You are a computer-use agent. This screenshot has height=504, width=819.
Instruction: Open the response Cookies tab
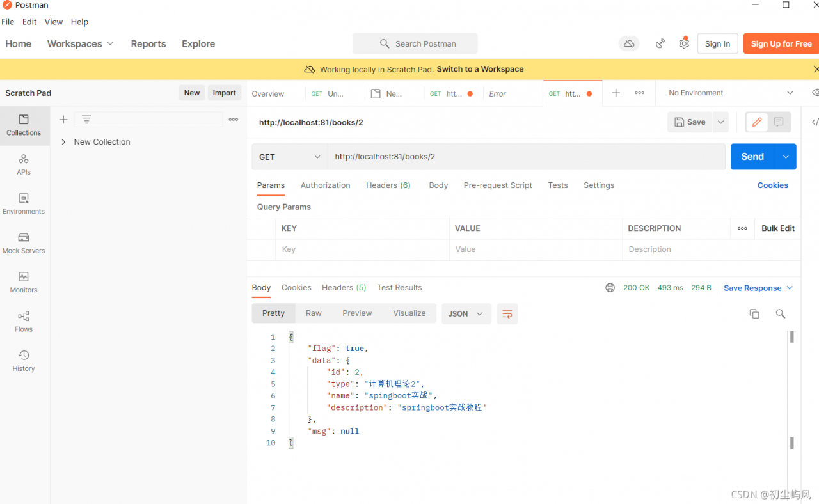tap(296, 288)
